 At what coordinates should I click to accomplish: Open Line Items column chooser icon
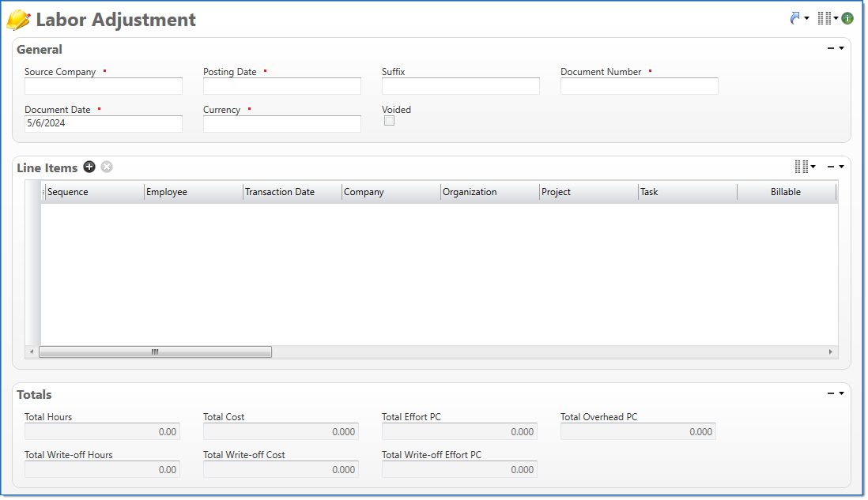802,167
